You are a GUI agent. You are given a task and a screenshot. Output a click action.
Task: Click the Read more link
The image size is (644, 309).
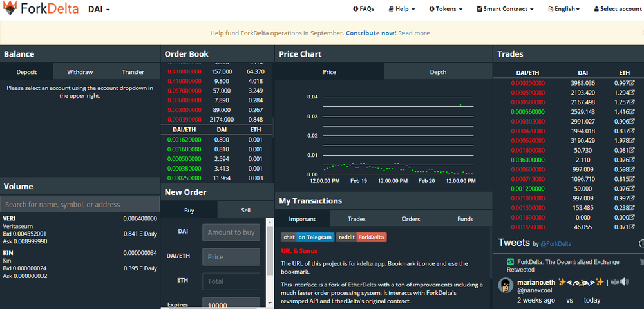[x=414, y=33]
